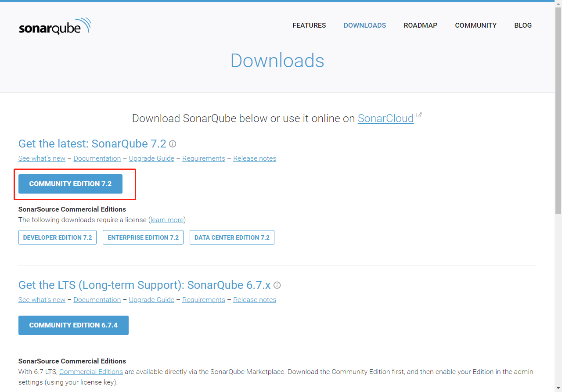Download Enterprise Edition 7.2
The height and width of the screenshot is (392, 562).
143,237
